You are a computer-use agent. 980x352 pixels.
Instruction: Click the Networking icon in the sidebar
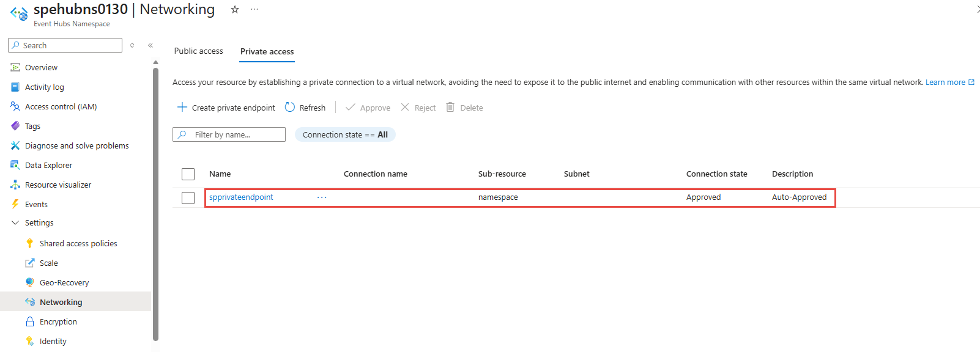(x=30, y=302)
